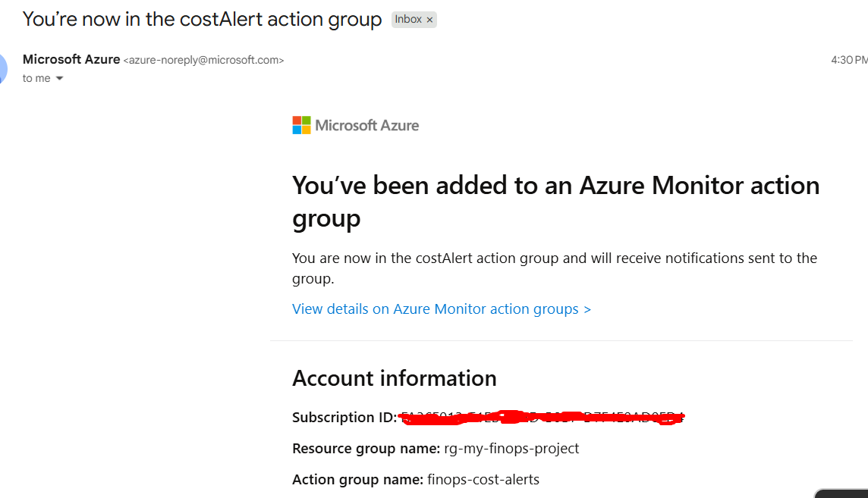Click the four-color Microsoft squares logo
Viewport: 868px width, 498px height.
point(301,125)
